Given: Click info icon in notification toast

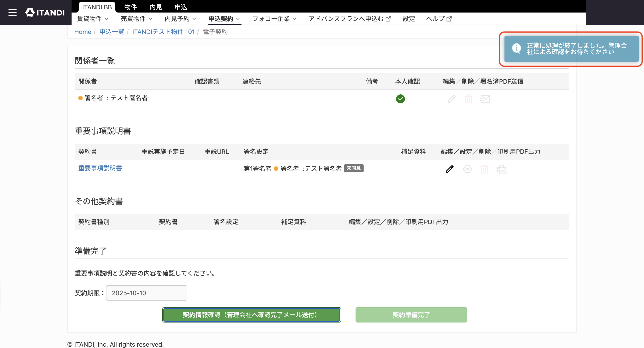Looking at the screenshot, I should click(516, 49).
